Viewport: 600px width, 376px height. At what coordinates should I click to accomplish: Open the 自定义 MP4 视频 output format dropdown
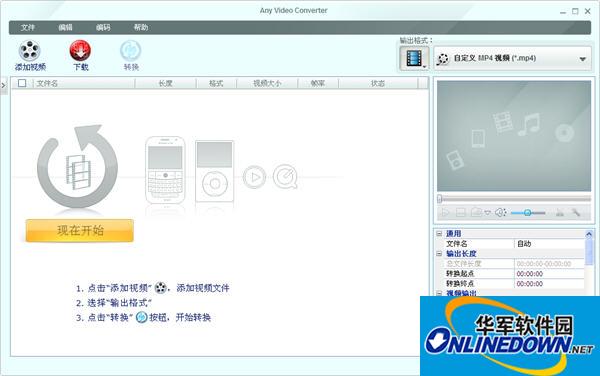pos(512,59)
